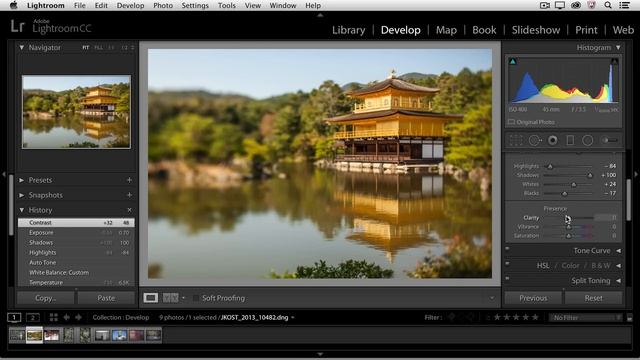The image size is (640, 360).
Task: Toggle the Split Toning panel on/off switch
Action: (507, 278)
